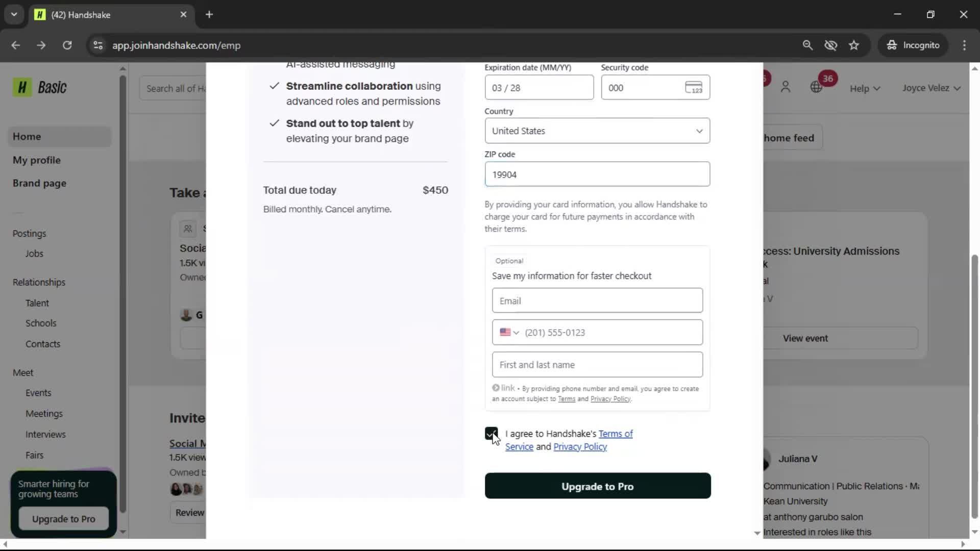Open the Chrome three-dot menu

[x=964, y=45]
